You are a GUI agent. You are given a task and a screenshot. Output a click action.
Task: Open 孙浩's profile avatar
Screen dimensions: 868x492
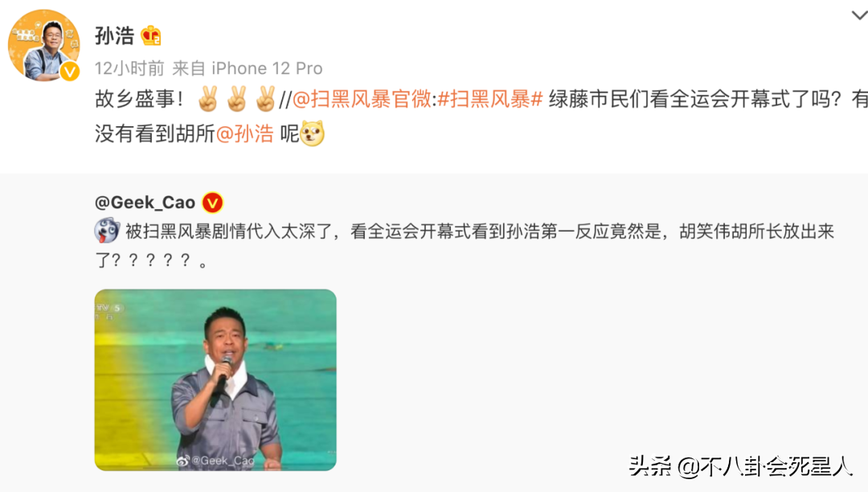[43, 45]
